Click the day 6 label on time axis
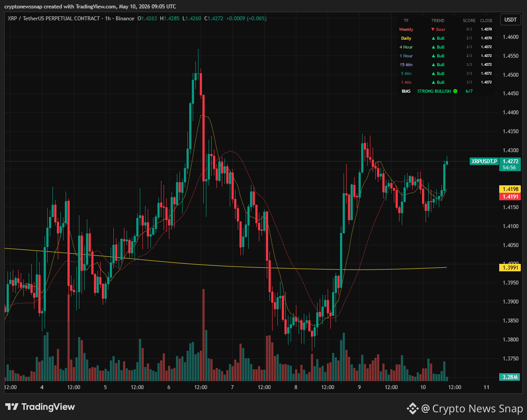Viewport: 527px width, 420px height. [x=169, y=387]
